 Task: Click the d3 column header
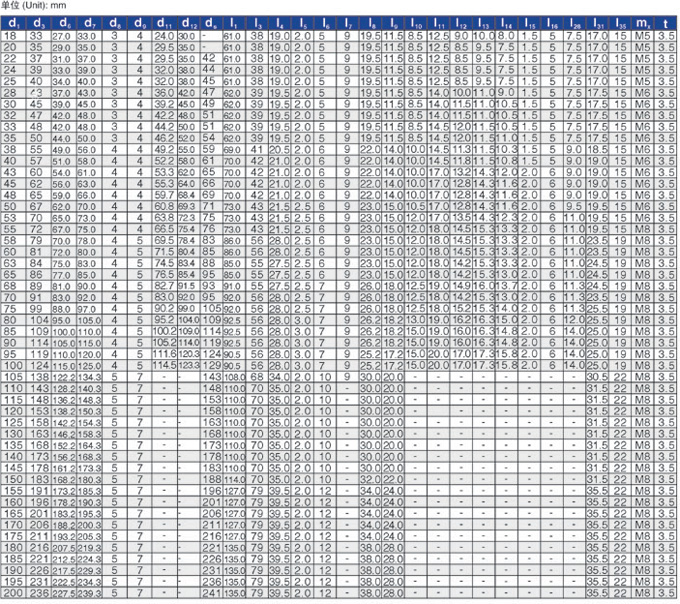tap(36, 21)
